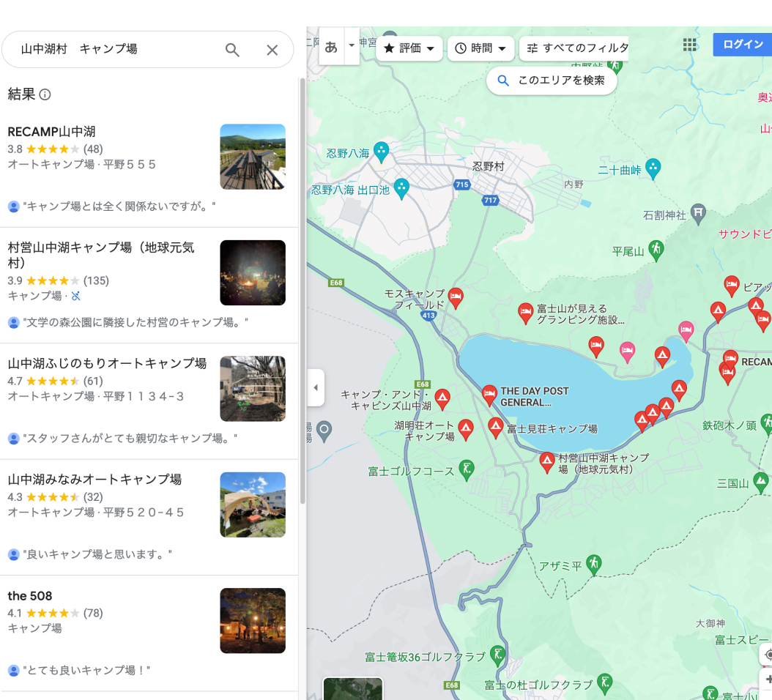Open satellite layer thumbnail on map
Image resolution: width=772 pixels, height=700 pixels.
click(x=353, y=689)
